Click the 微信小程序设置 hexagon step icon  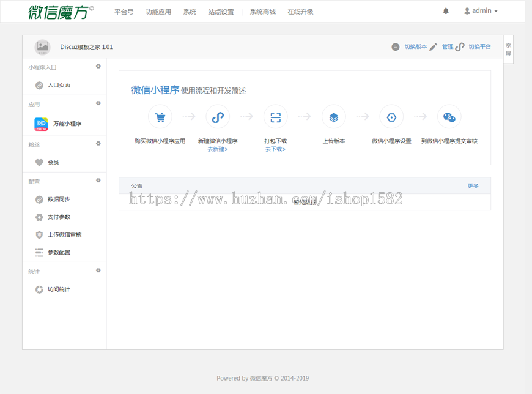point(391,117)
